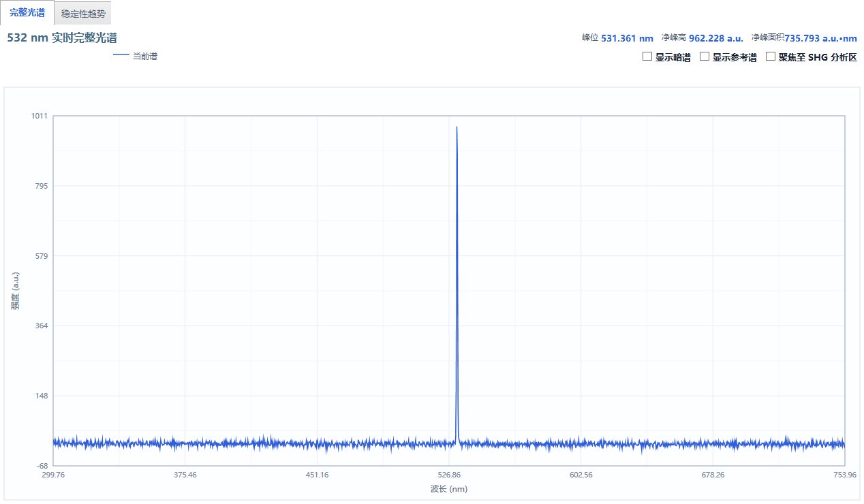Click the 579 y-axis tick label

pos(41,256)
